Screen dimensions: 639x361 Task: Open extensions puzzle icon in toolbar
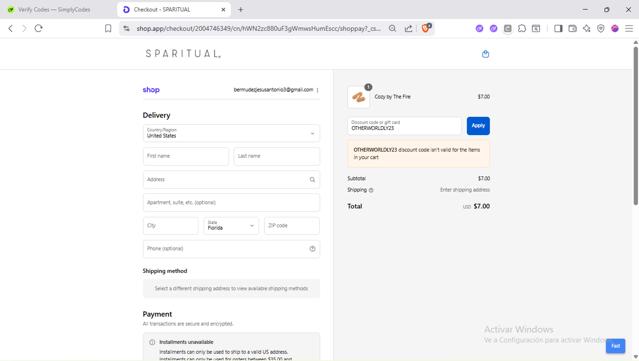(x=522, y=28)
